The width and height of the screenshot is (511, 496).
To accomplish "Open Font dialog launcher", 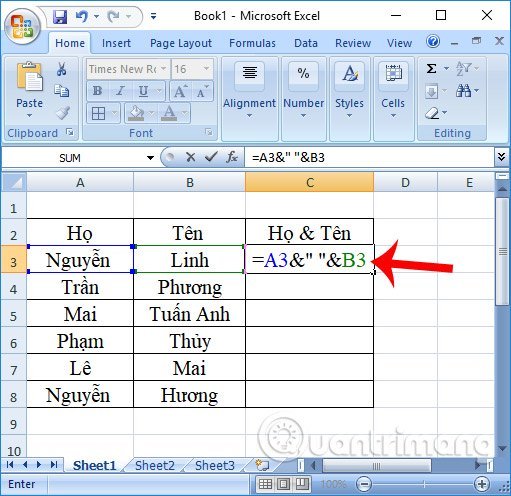I will tap(209, 132).
